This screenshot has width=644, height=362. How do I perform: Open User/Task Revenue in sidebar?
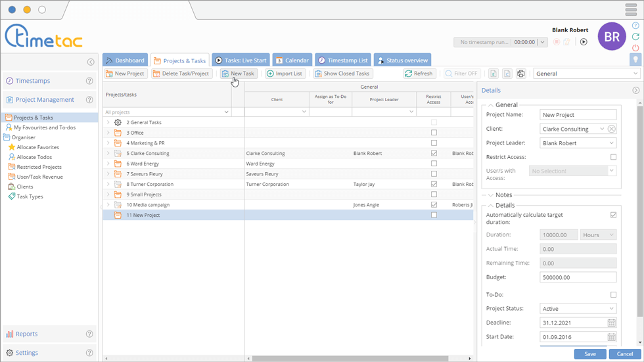point(35,177)
